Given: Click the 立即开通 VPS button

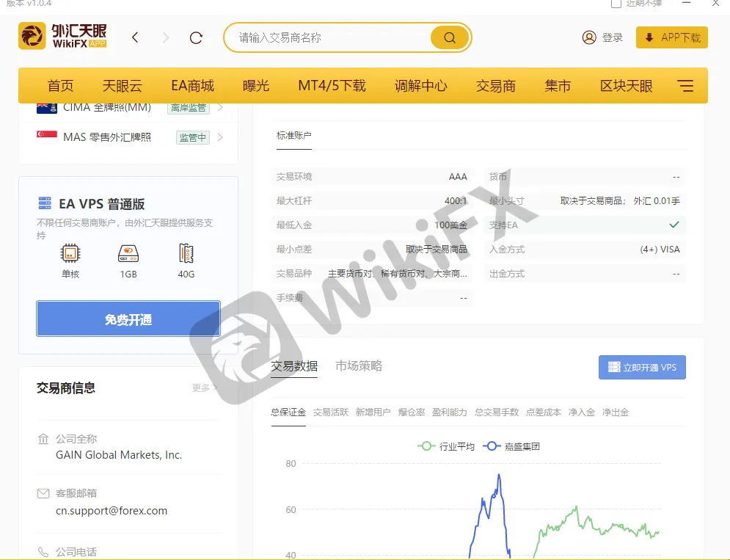Looking at the screenshot, I should tap(642, 368).
